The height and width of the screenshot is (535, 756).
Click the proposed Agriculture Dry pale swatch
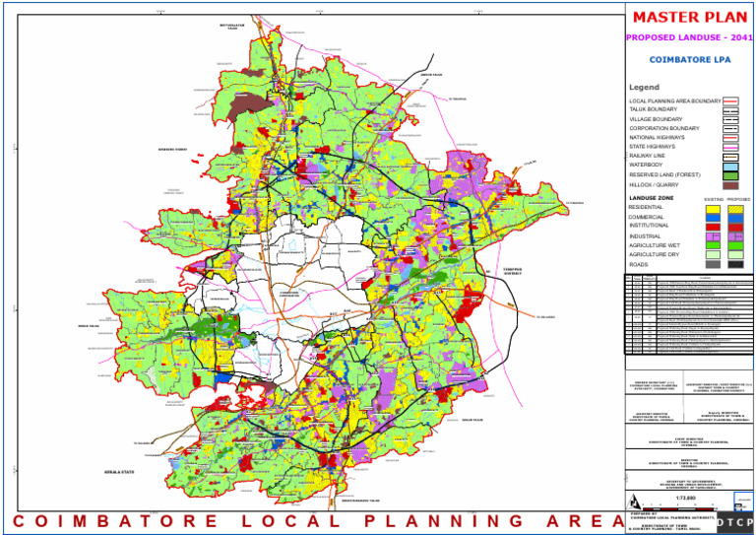(735, 254)
